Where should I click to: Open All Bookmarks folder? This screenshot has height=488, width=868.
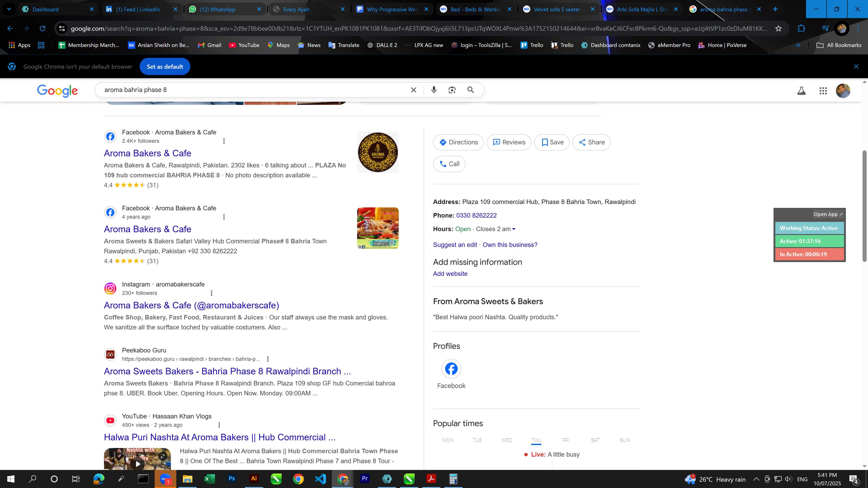click(839, 45)
